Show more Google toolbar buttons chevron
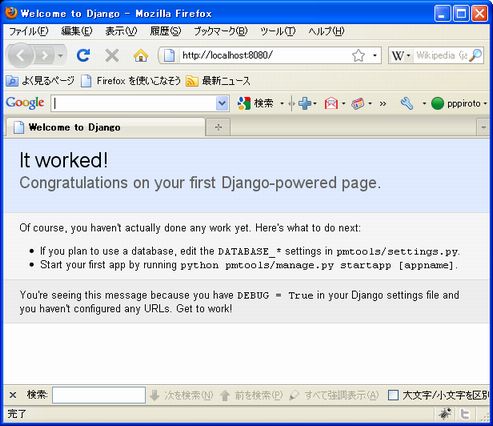This screenshot has height=426, width=493. [383, 104]
